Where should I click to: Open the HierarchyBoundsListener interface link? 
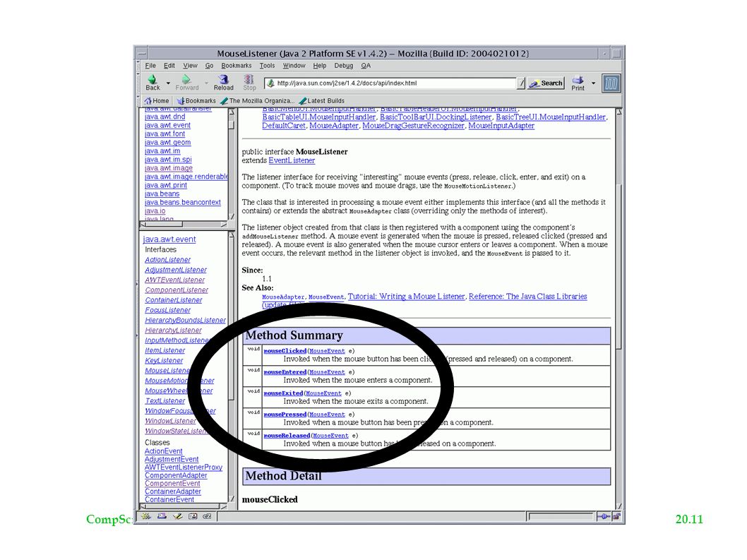(185, 321)
